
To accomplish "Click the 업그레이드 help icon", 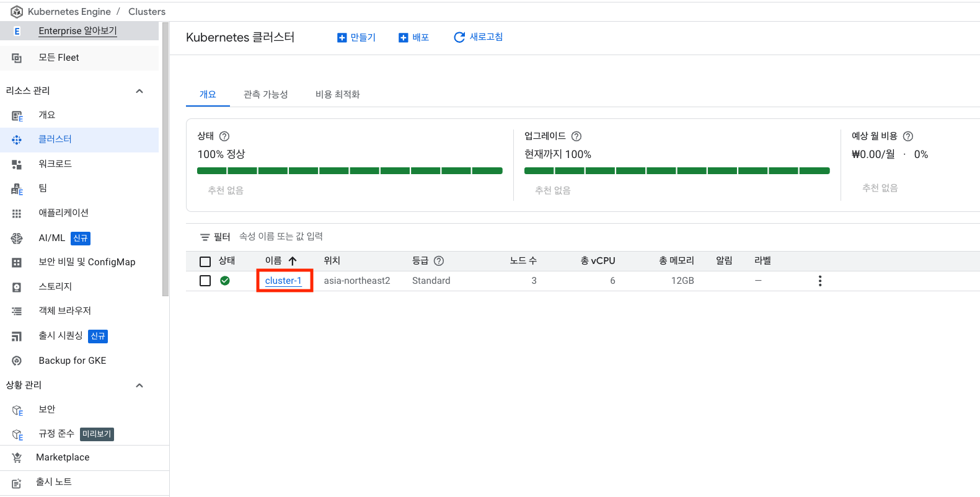I will (576, 136).
